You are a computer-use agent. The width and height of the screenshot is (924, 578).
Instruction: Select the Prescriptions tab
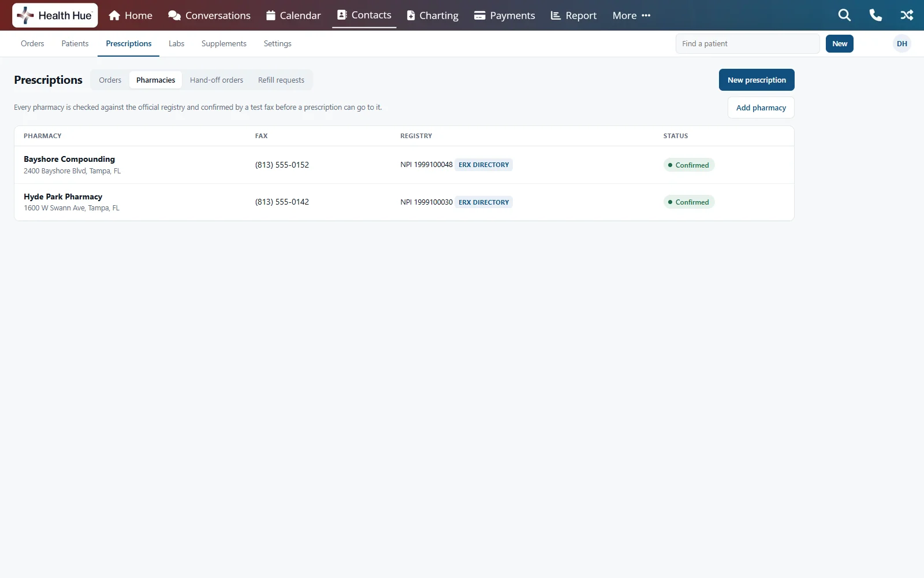tap(129, 44)
